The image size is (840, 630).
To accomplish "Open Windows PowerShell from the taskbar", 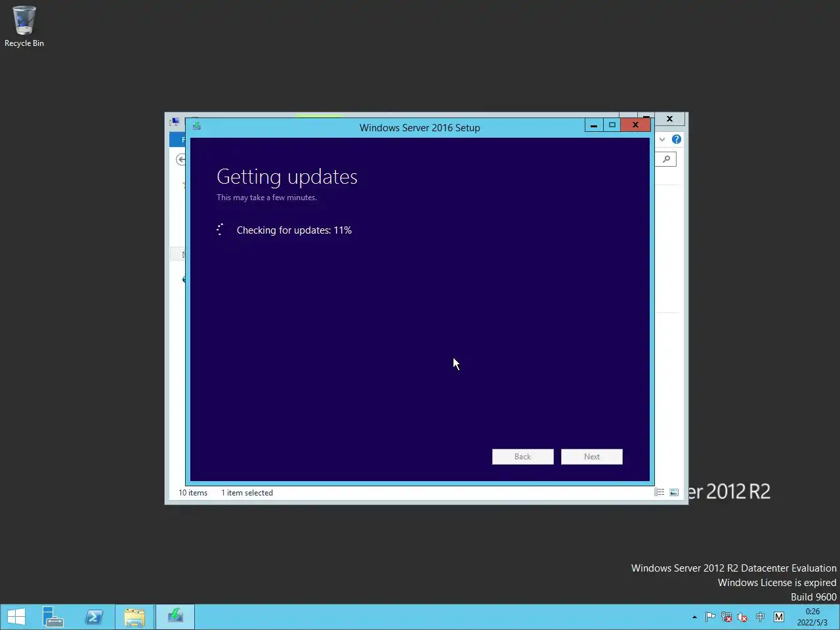I will point(94,617).
